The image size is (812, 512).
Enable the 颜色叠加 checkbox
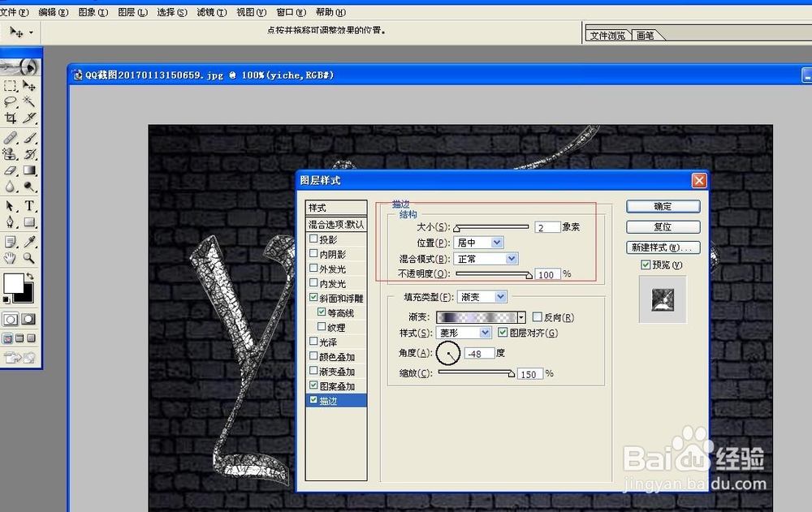coord(313,355)
